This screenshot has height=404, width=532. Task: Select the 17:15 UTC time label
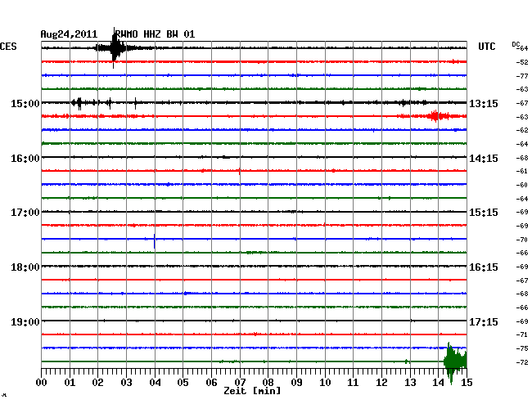click(x=484, y=321)
